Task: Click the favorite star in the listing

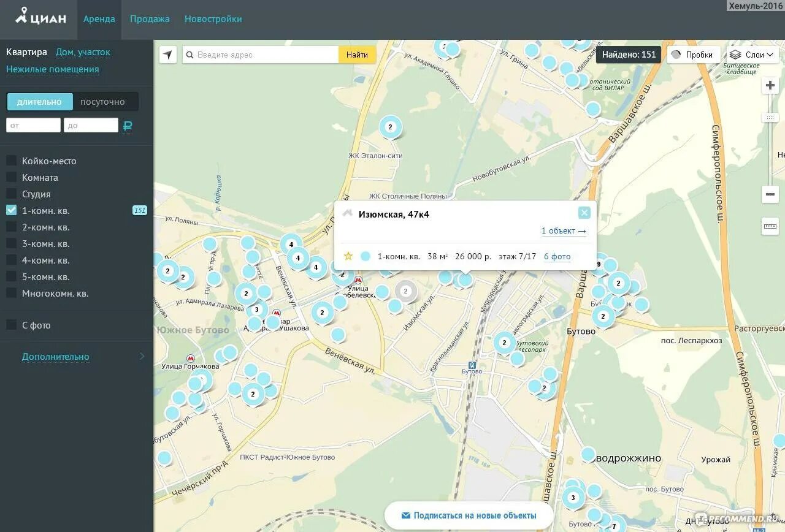Action: pyautogui.click(x=348, y=256)
